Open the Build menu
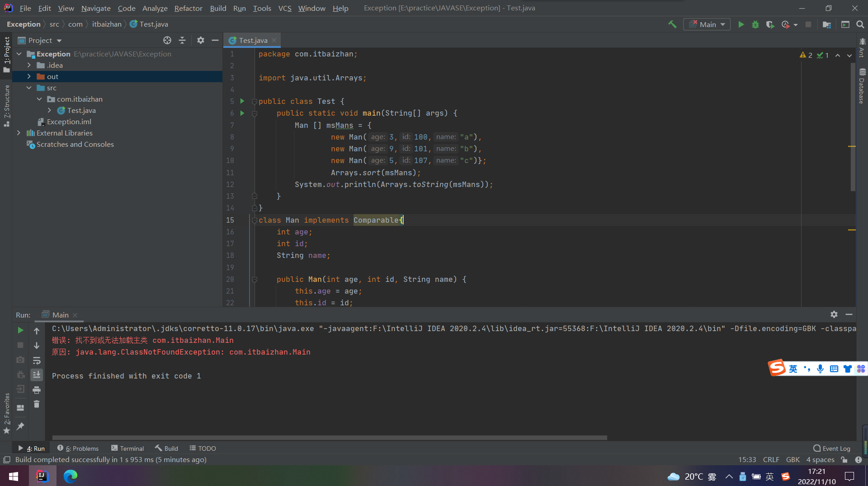The width and height of the screenshot is (868, 486). click(218, 8)
